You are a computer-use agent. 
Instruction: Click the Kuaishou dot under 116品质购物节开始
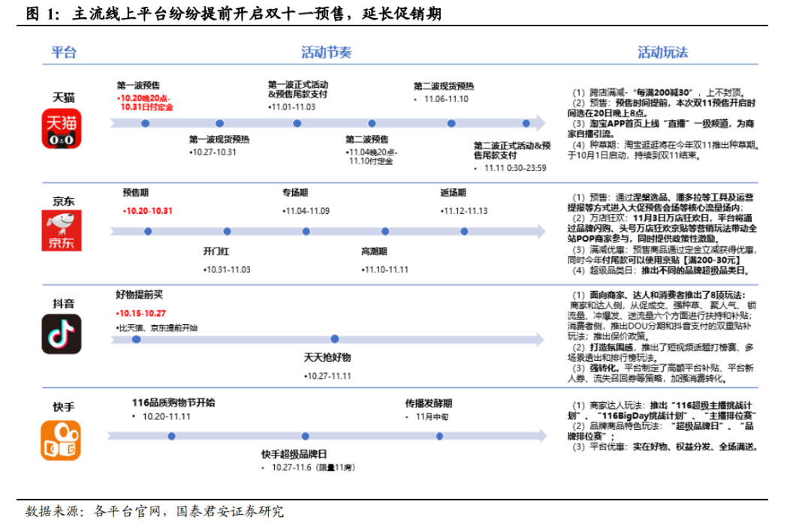tap(172, 436)
